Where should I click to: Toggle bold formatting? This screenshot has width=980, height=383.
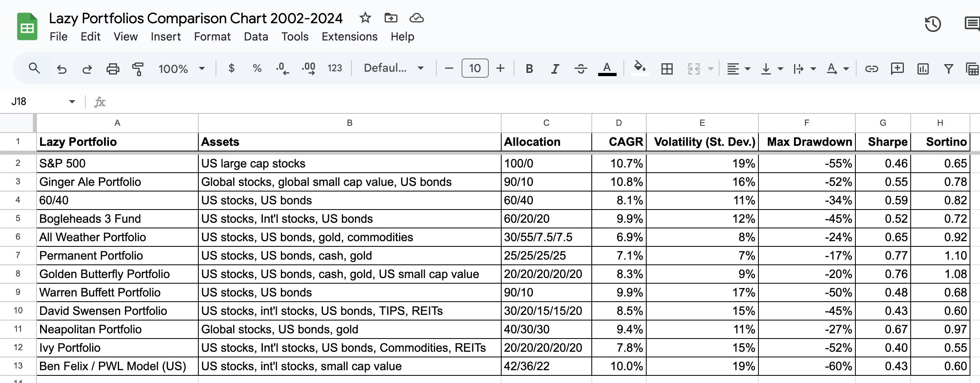click(529, 69)
